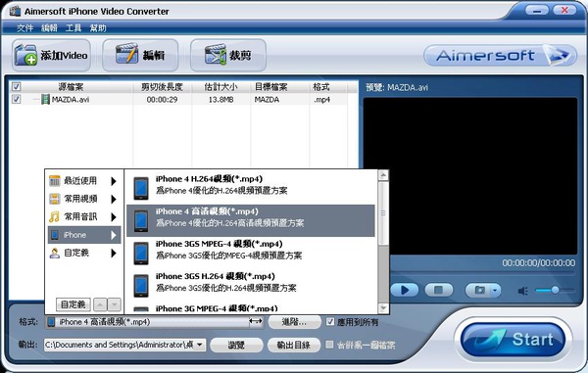Screen dimensions: 588x373
Task: Click the 格式 column header
Action: point(321,87)
